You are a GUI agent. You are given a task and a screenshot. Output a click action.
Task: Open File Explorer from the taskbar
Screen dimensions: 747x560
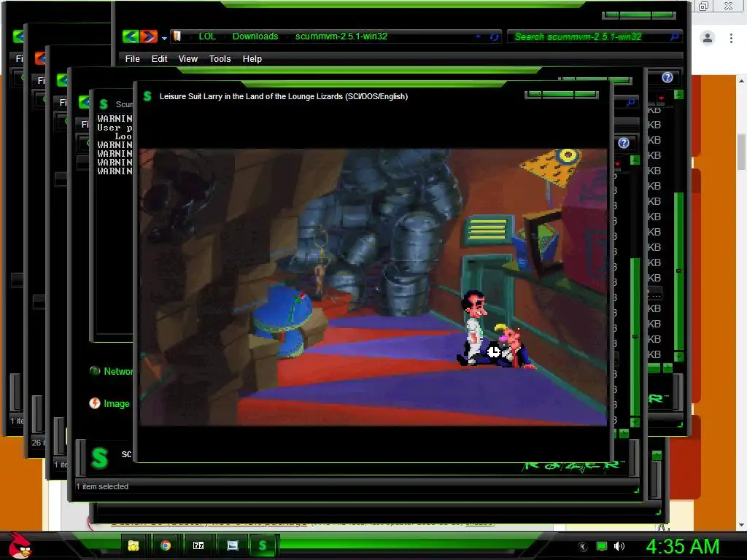(x=133, y=545)
